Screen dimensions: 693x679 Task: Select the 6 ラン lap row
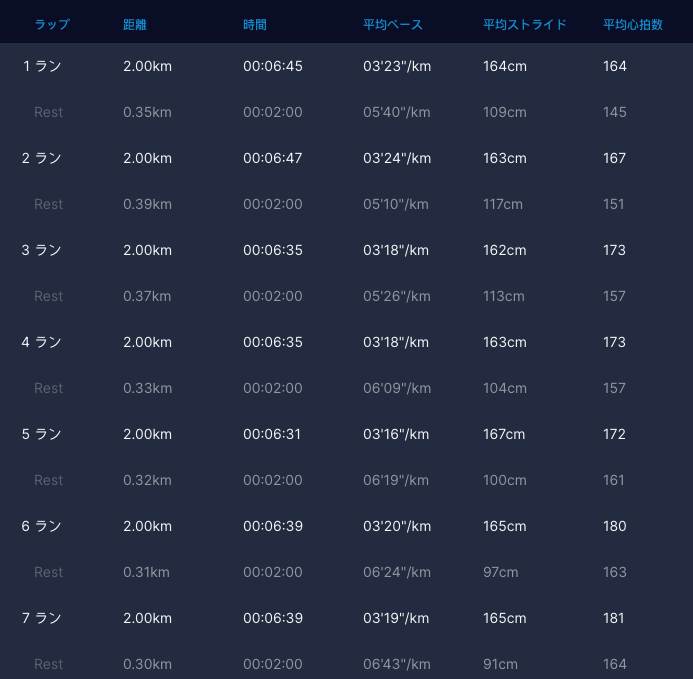(42, 526)
